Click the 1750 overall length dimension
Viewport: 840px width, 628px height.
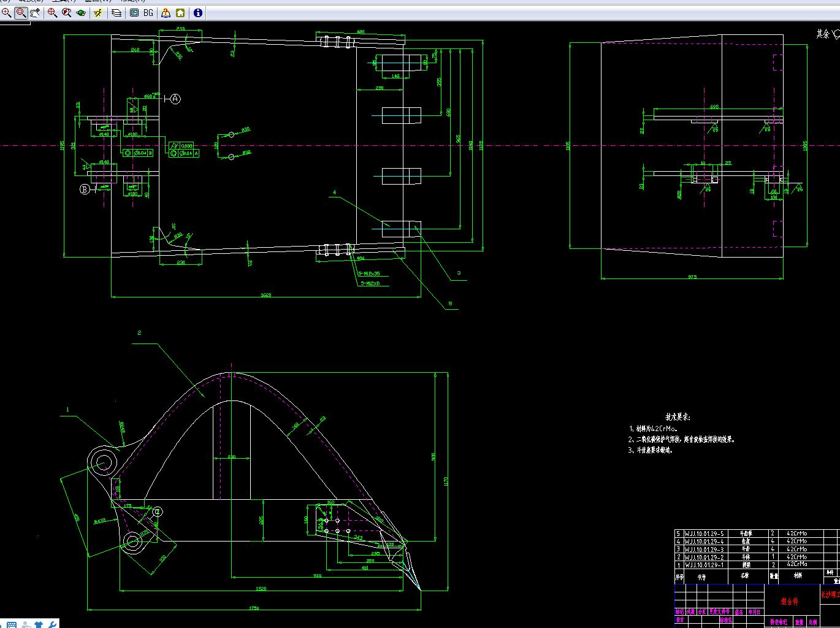pyautogui.click(x=254, y=608)
